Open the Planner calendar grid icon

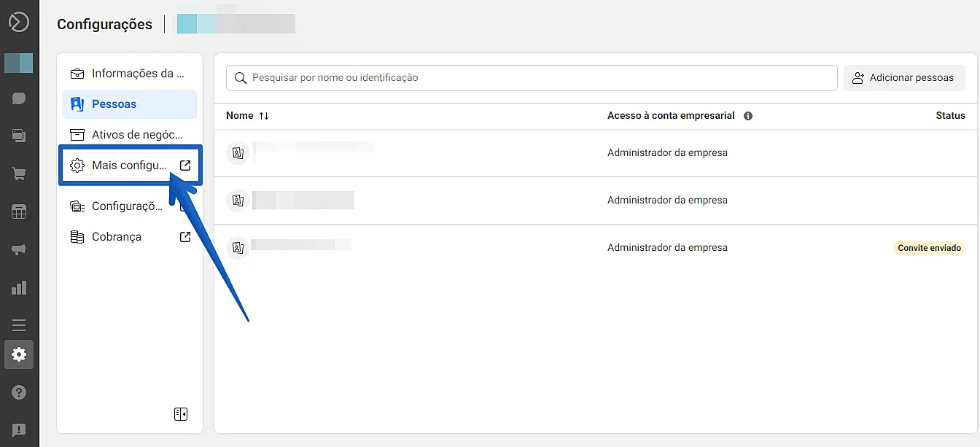[19, 211]
